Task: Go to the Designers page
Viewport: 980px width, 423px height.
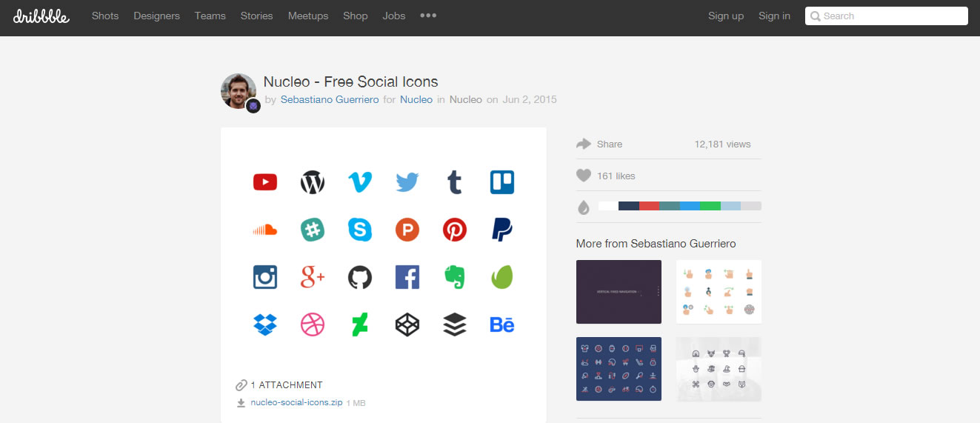Action: coord(156,16)
